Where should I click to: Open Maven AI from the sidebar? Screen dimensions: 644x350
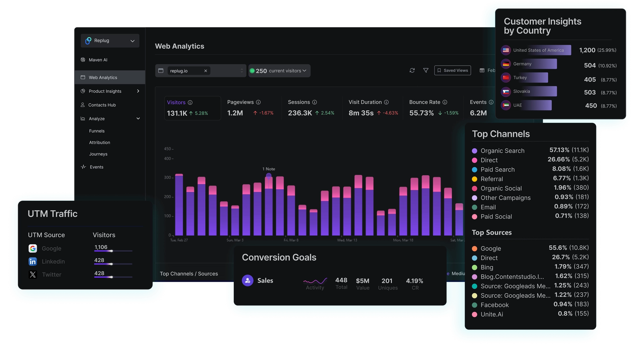(x=98, y=60)
